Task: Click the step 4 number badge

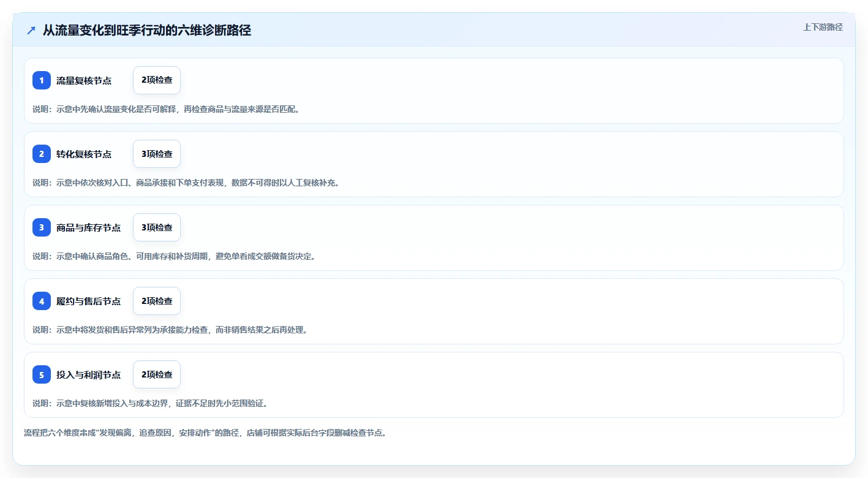Action: pyautogui.click(x=42, y=301)
